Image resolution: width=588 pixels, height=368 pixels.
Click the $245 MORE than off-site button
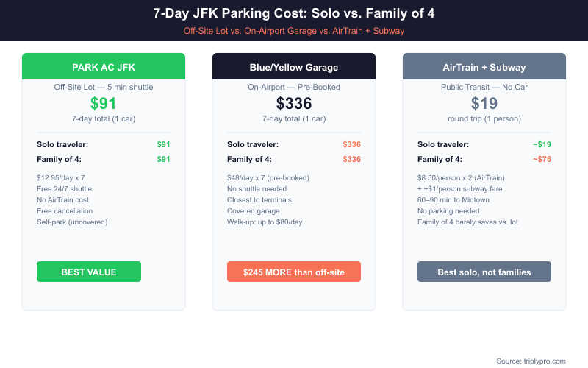(294, 272)
